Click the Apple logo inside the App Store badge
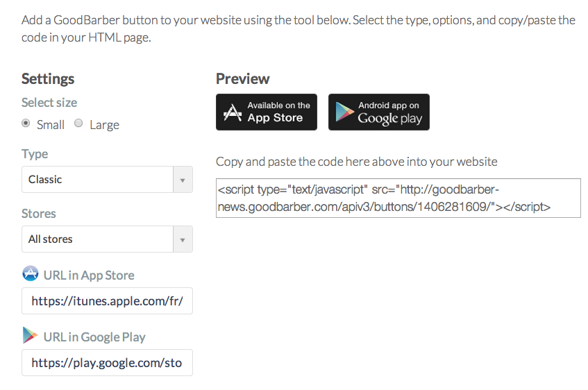 pyautogui.click(x=232, y=112)
